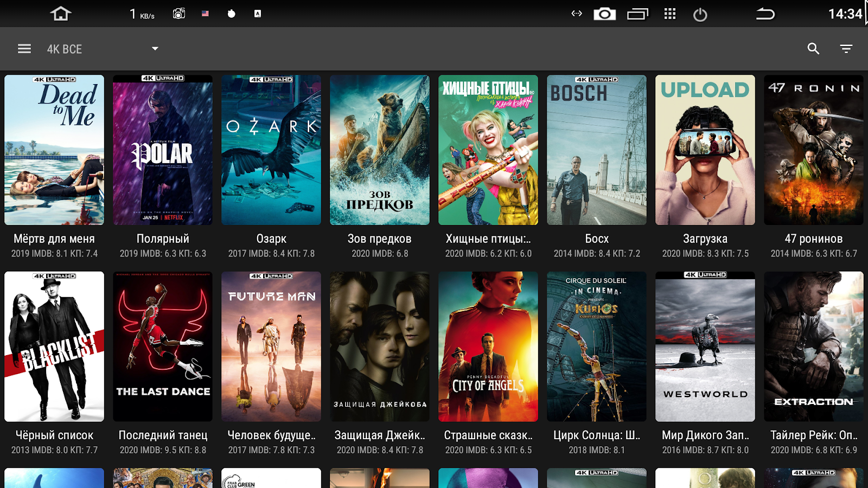Open the Хищные птицы poster
This screenshot has height=488, width=868.
(x=488, y=150)
